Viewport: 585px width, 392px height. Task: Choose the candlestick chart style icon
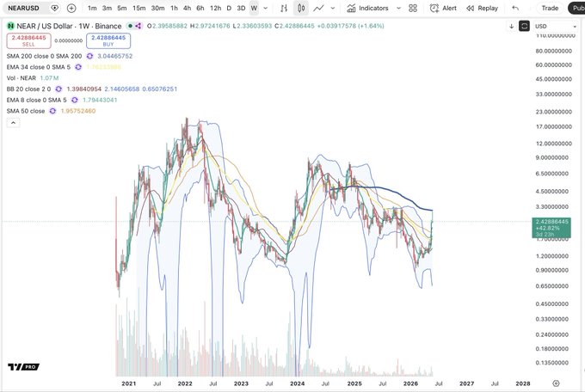click(x=301, y=8)
